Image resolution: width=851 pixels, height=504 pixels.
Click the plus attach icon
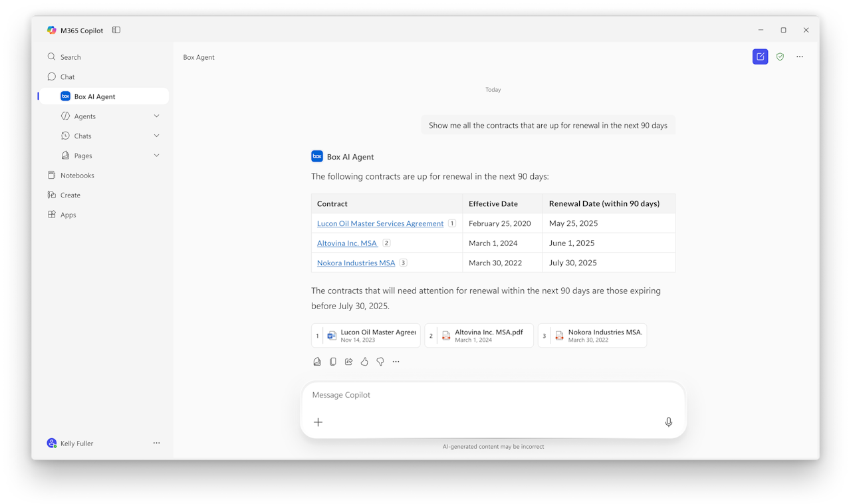[x=318, y=422]
